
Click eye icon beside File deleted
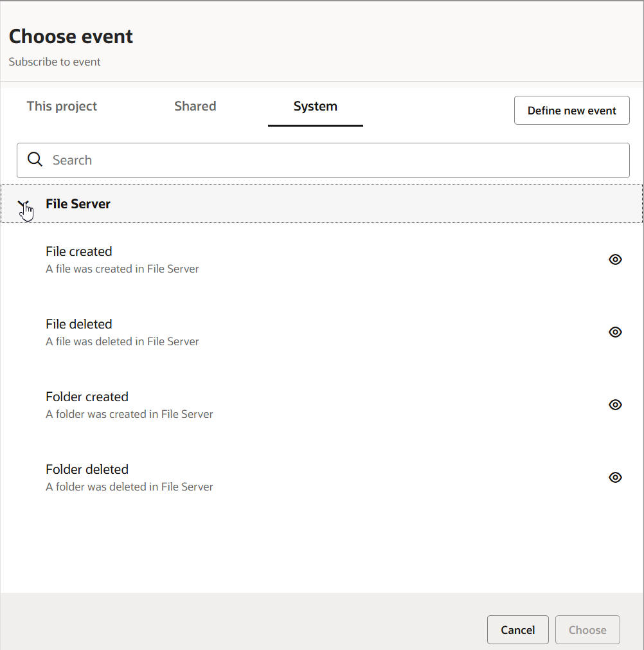[x=615, y=332]
